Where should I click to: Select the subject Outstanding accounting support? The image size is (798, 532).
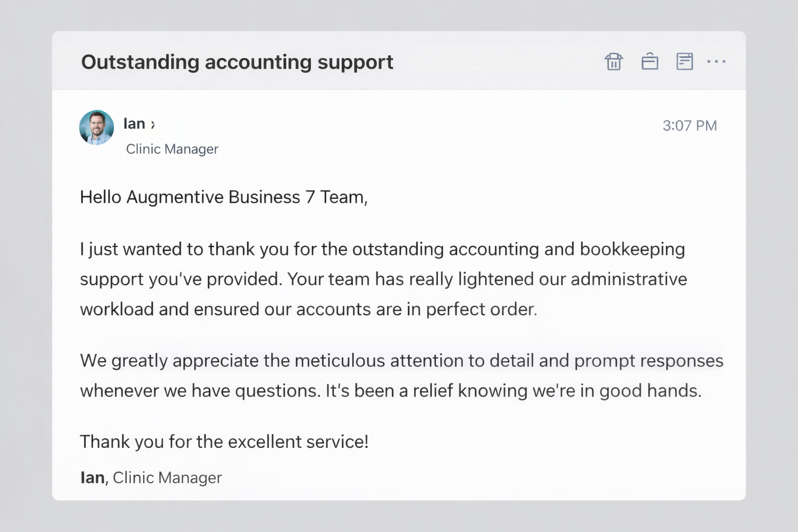coord(237,62)
